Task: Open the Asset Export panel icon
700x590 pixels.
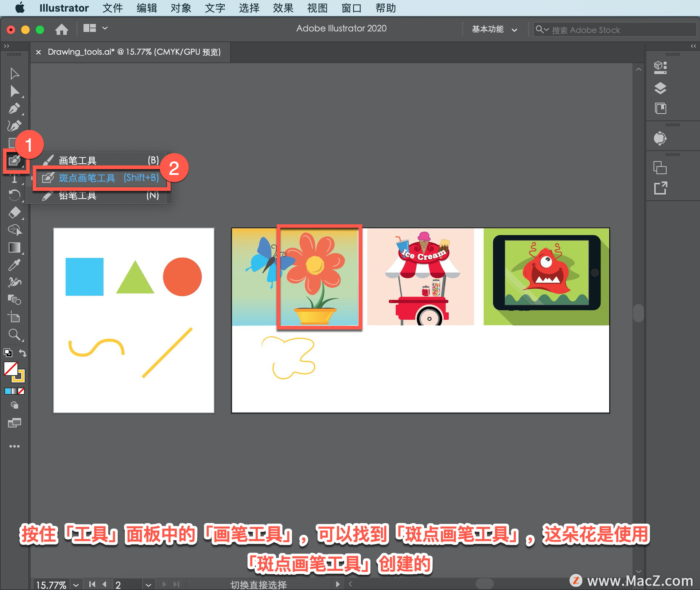Action: [660, 188]
